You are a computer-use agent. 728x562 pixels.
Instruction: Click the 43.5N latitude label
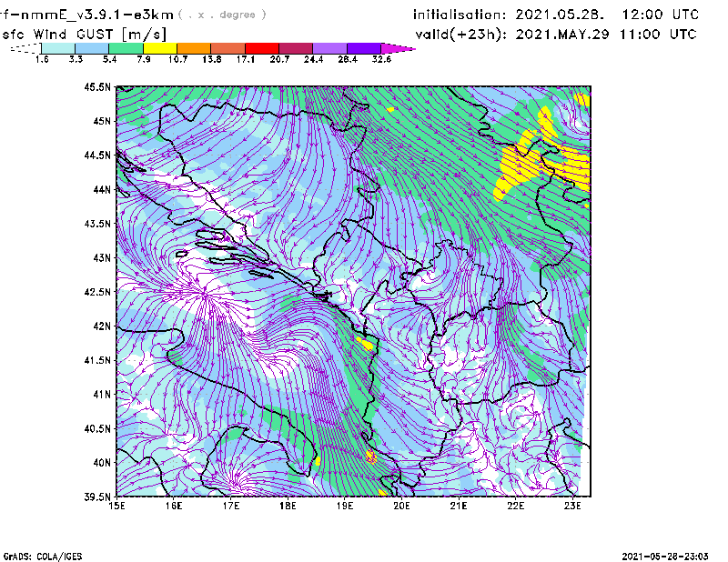[x=97, y=224]
